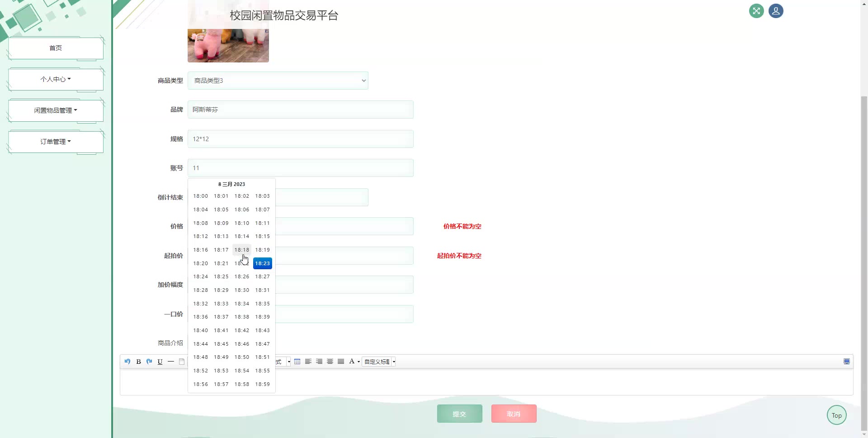868x438 pixels.
Task: Toggle bold formatting in the editor
Action: pos(138,362)
